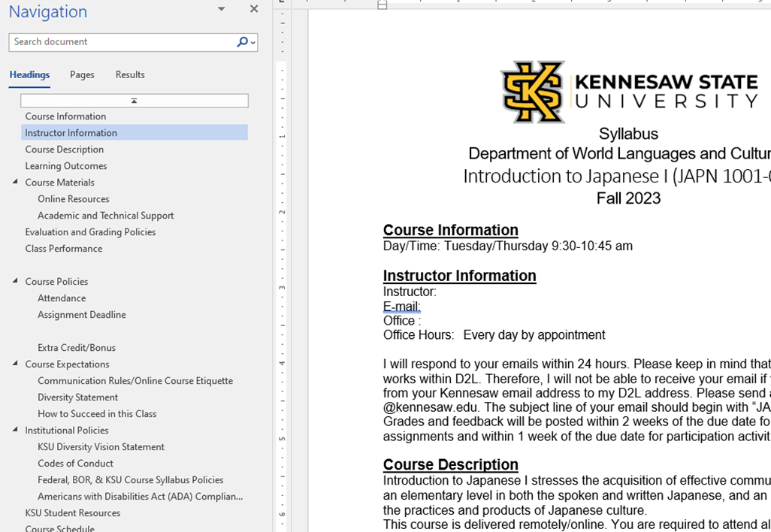Collapse the Course Expectations heading

(x=15, y=364)
